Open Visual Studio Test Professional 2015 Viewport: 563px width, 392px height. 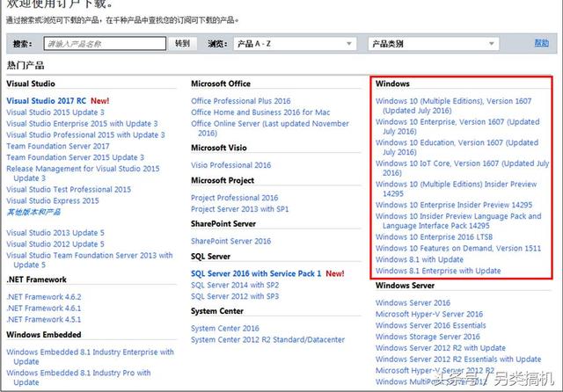coord(69,189)
